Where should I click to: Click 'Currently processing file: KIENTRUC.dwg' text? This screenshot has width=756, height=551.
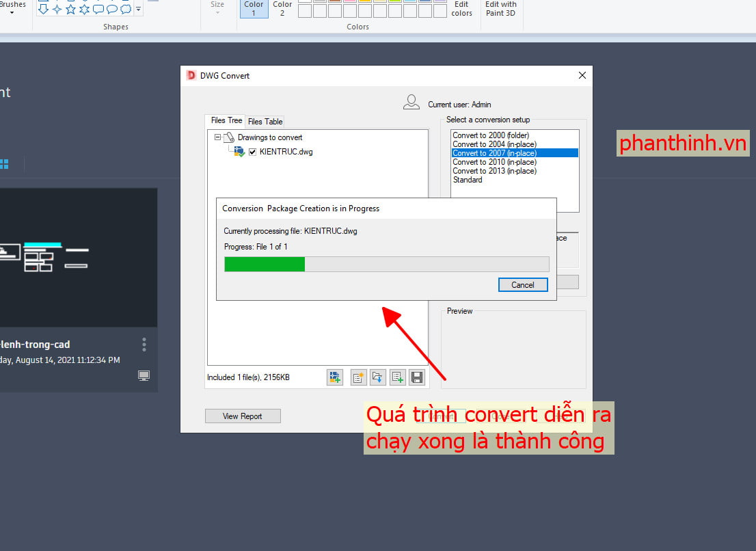[x=291, y=231]
